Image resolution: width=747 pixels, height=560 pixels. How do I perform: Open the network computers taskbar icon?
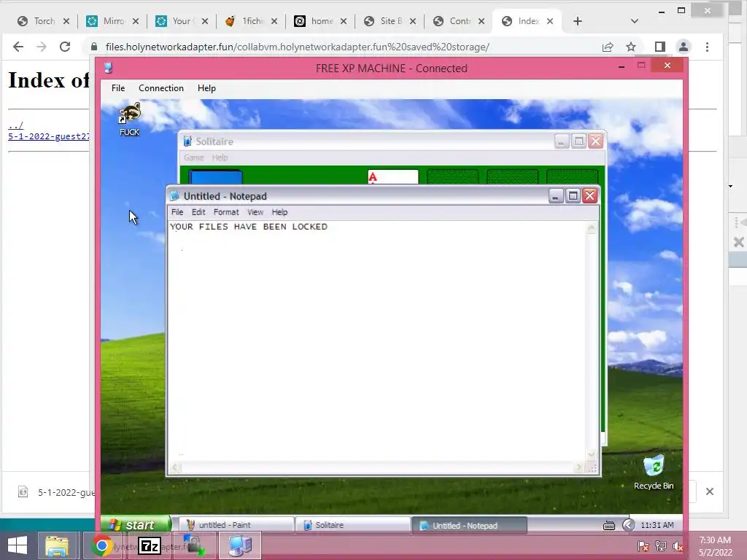click(x=239, y=545)
